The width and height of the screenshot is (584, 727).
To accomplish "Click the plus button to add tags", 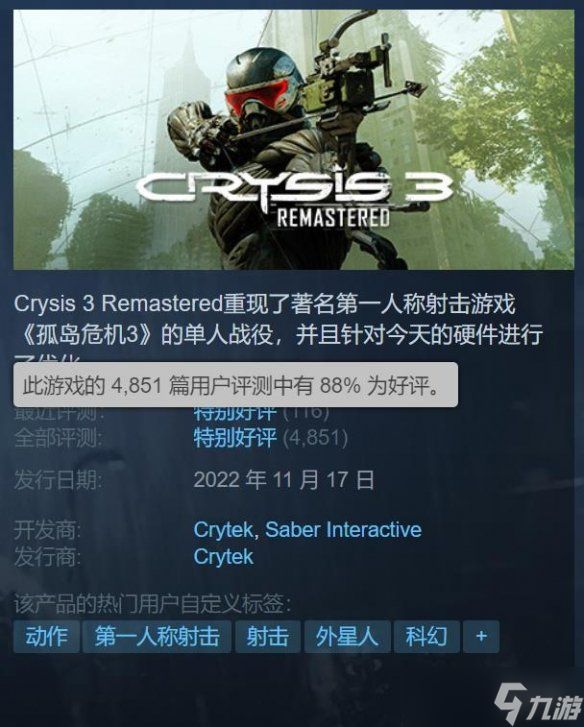I will tap(481, 636).
